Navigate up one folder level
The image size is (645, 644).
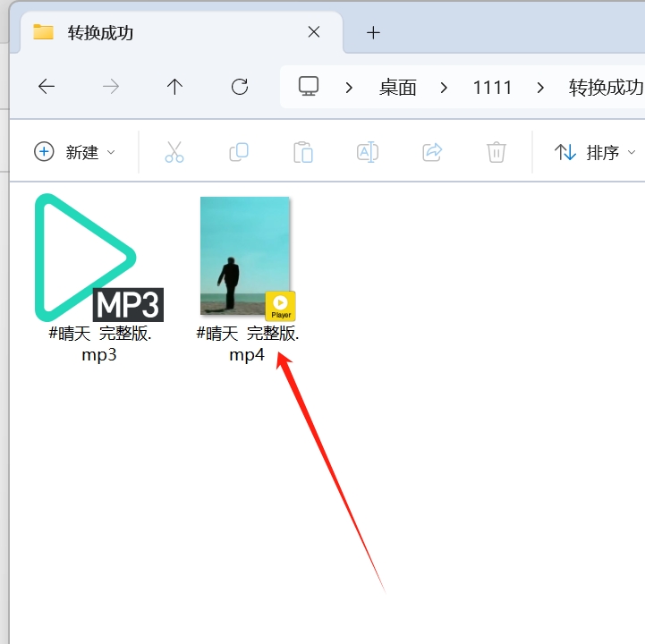coord(174,87)
